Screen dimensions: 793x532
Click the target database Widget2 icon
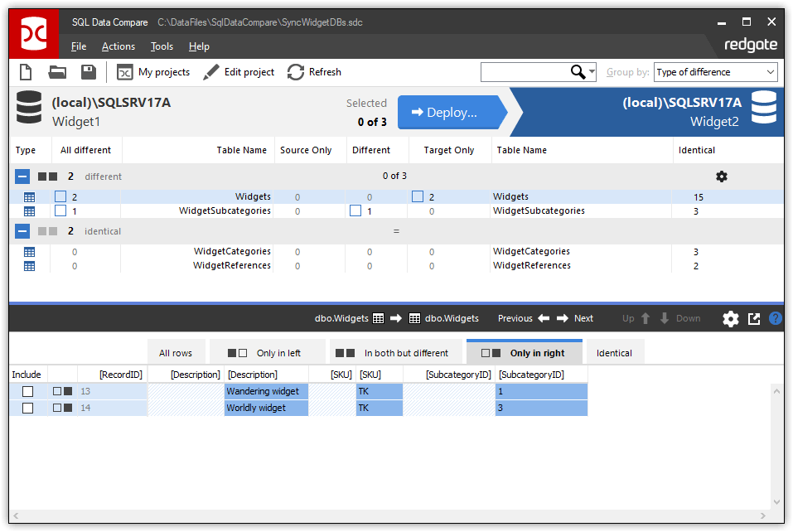click(764, 107)
